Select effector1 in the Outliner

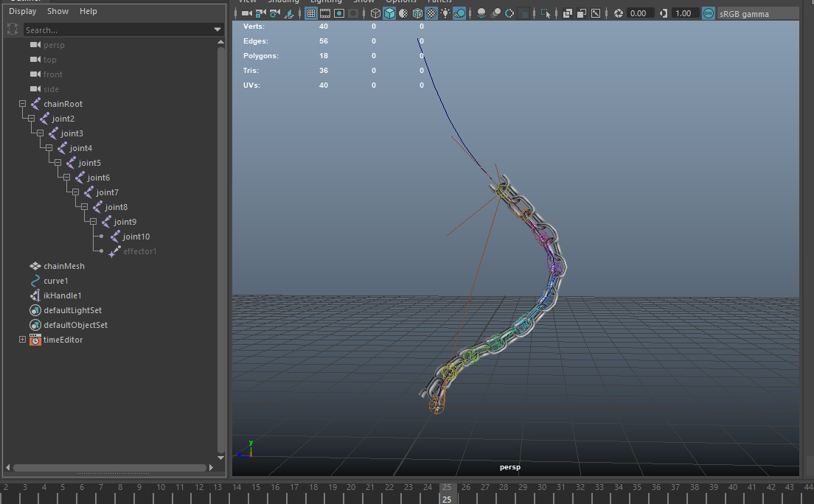[x=139, y=251]
